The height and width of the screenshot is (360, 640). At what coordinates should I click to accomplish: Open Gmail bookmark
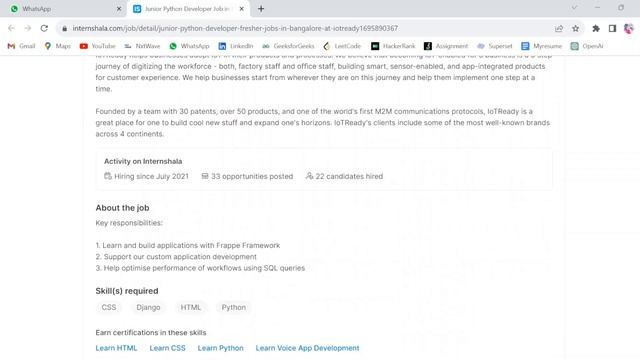click(x=22, y=46)
